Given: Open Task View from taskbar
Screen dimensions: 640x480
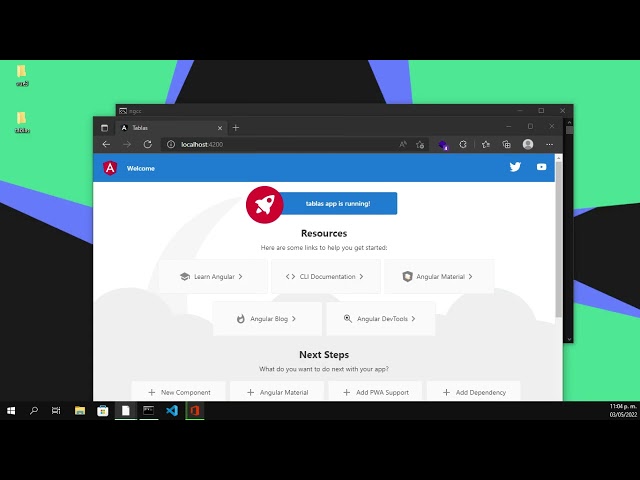Looking at the screenshot, I should point(56,411).
